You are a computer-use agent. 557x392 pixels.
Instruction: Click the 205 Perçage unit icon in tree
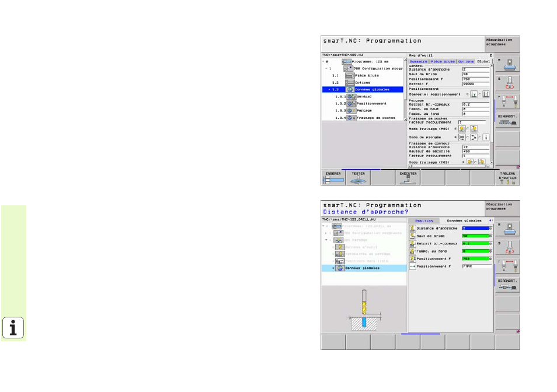click(338, 240)
